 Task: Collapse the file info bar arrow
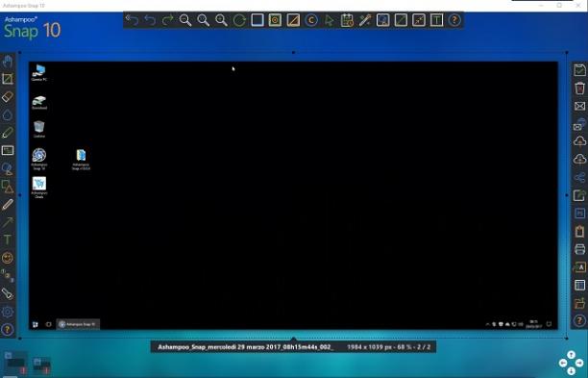tap(294, 340)
